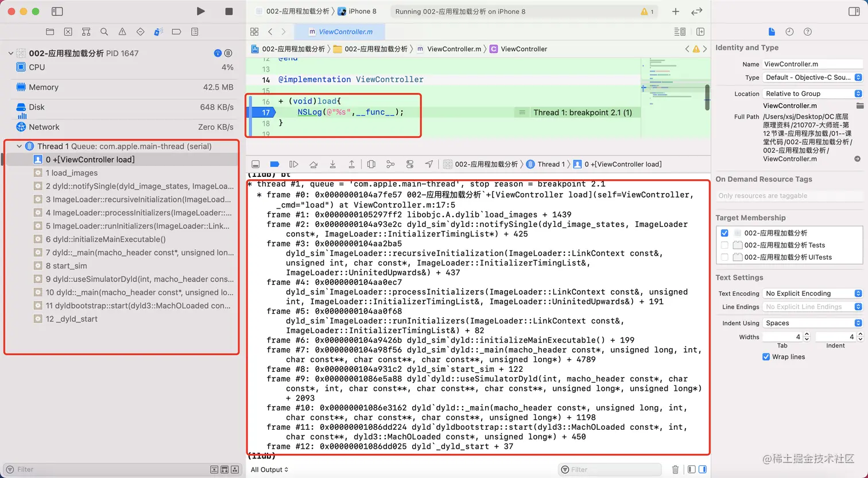The width and height of the screenshot is (868, 478).
Task: Open the Line Endings dropdown
Action: (x=812, y=307)
